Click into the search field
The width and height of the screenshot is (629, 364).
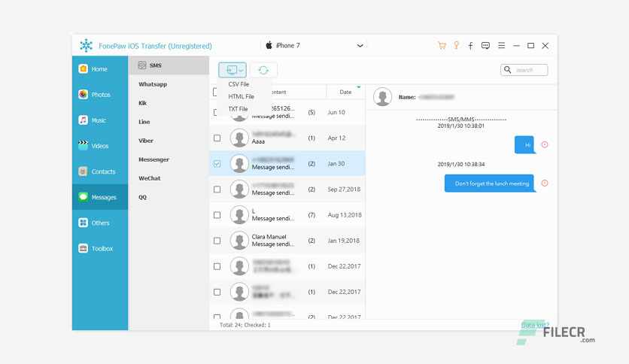pos(524,70)
